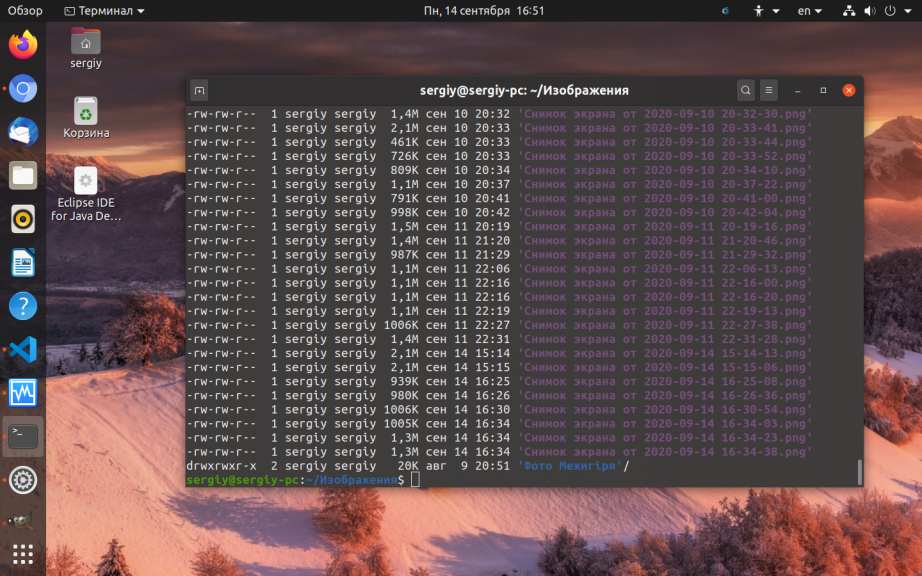Open LibreOffice Writer from the dock
922x576 pixels.
23,263
